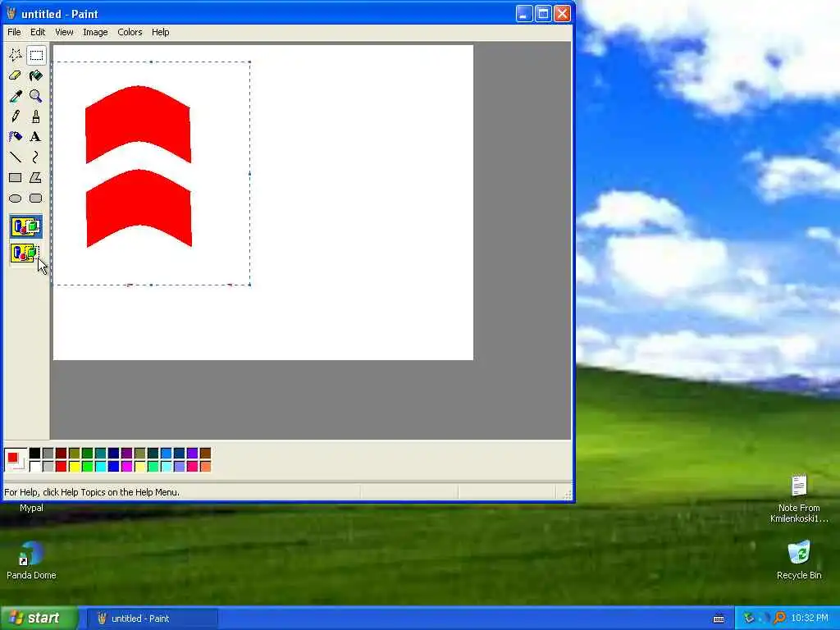This screenshot has width=840, height=630.
Task: Click the Help Topics status bar message
Action: point(92,492)
